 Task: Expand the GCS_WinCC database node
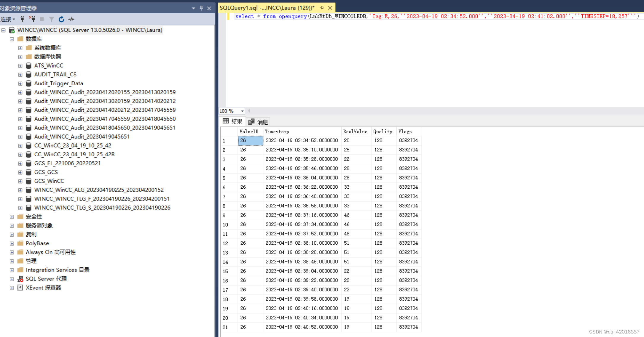20,181
